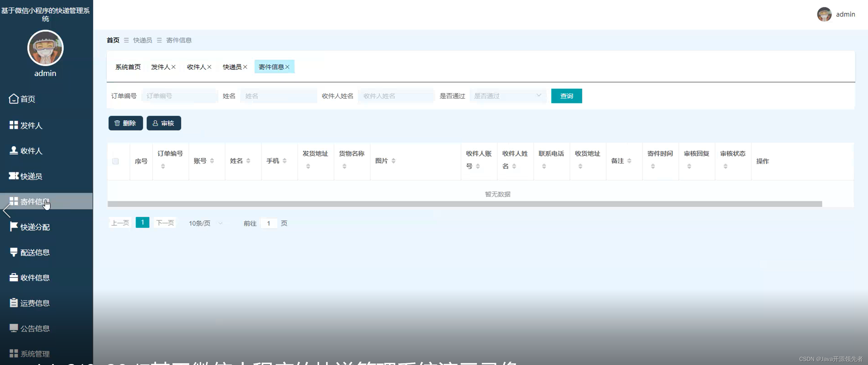
Task: Switch to the 系统首页 tab
Action: (128, 67)
